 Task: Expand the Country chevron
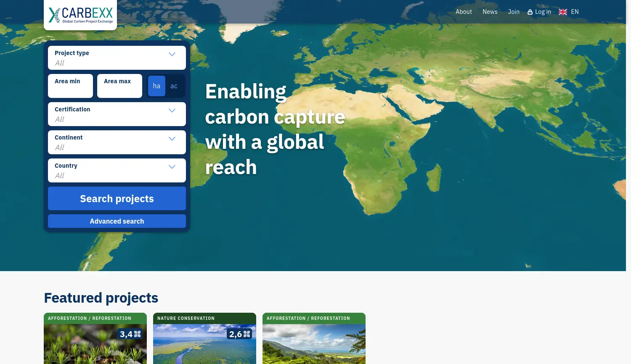(x=172, y=167)
